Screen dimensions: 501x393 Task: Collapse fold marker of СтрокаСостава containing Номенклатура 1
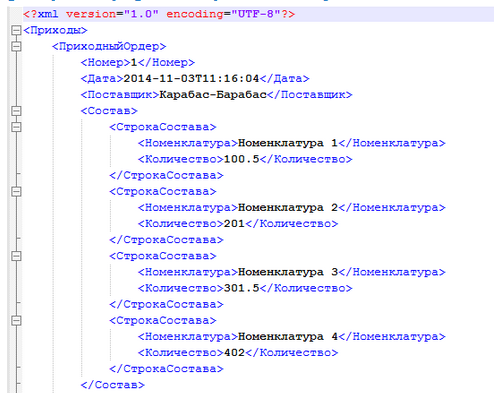16,127
